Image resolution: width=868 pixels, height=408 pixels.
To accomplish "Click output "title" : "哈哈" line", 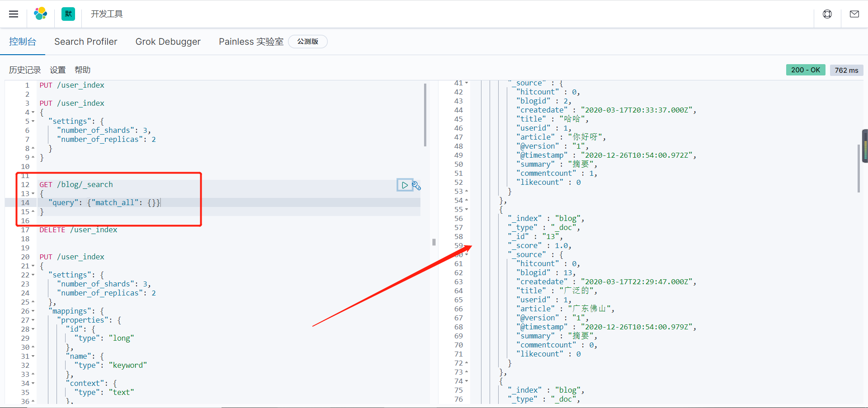I will (552, 119).
